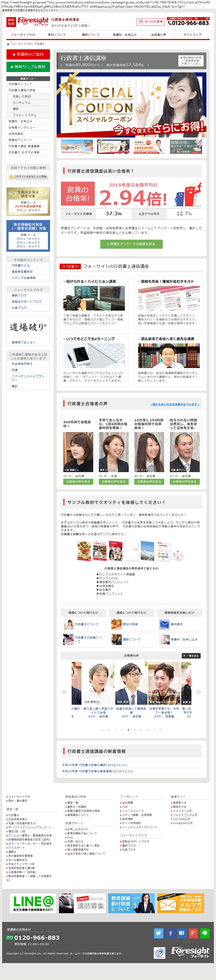Open FAQ in the footer 受講サポート list

(70, 837)
